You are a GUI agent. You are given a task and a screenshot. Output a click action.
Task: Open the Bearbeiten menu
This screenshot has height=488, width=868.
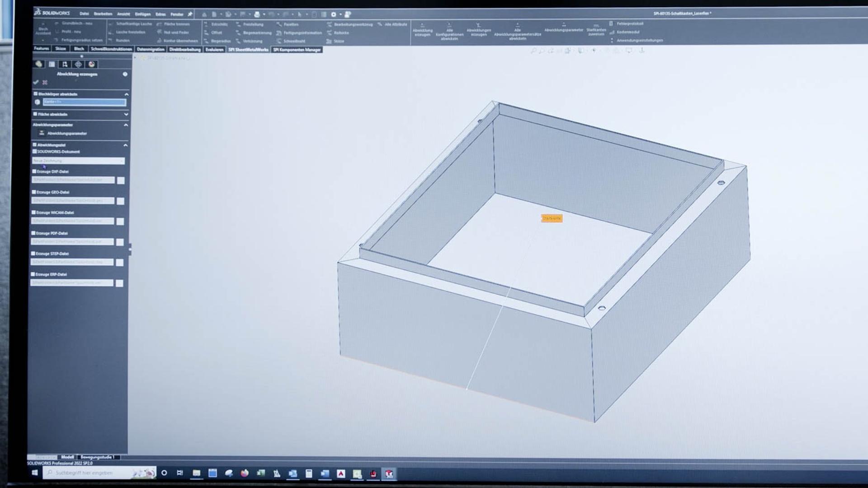pos(103,14)
